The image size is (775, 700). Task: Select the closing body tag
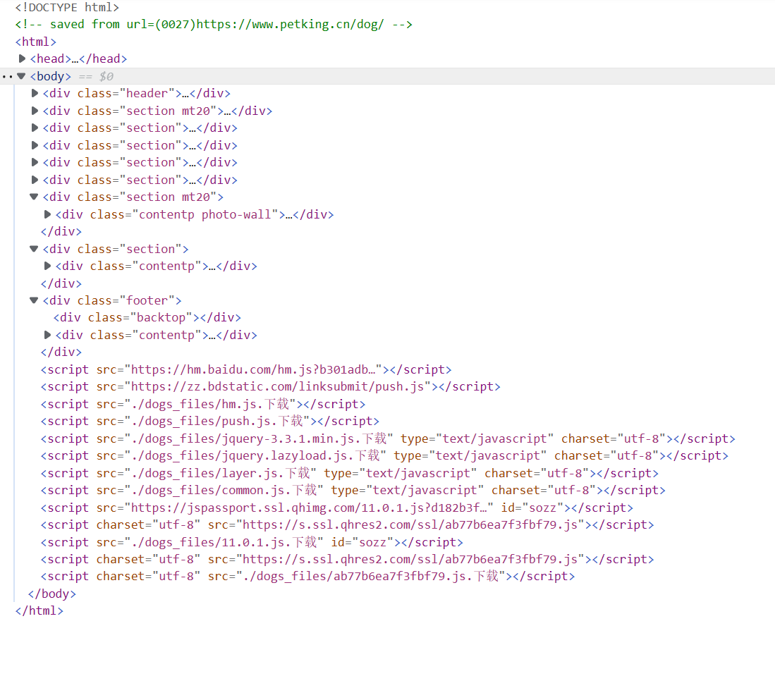pyautogui.click(x=52, y=594)
